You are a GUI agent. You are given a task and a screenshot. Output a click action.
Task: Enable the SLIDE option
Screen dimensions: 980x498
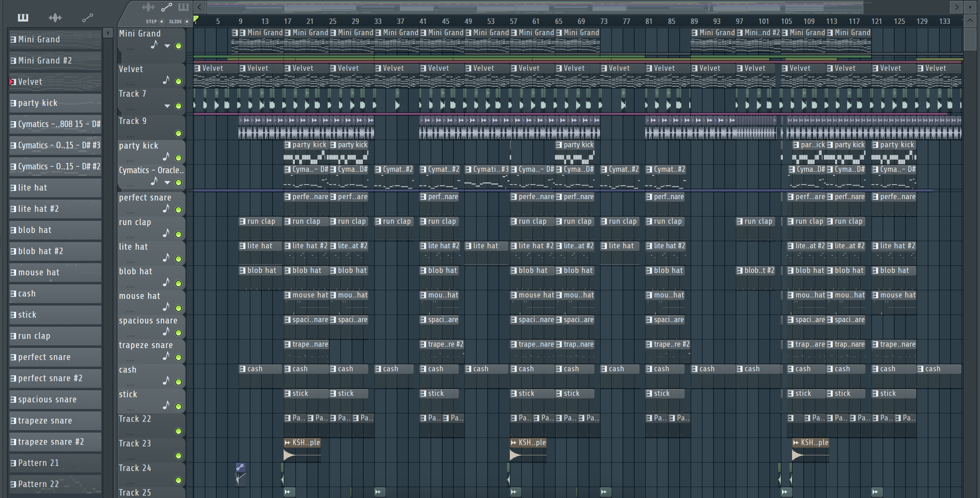187,22
